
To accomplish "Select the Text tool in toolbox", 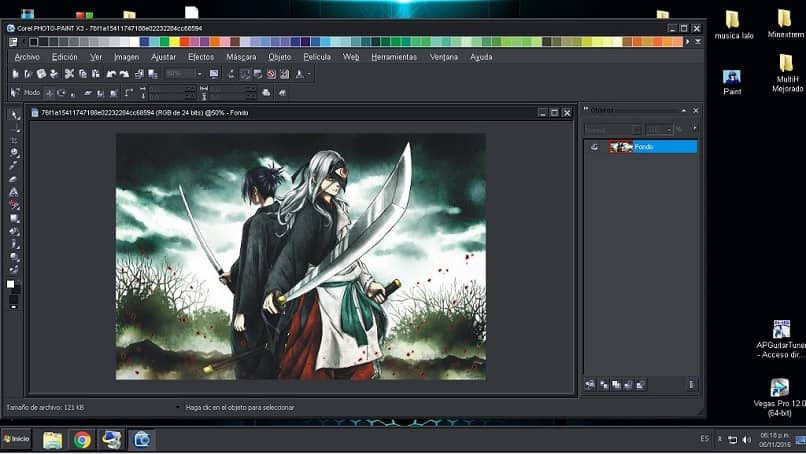I will (14, 191).
